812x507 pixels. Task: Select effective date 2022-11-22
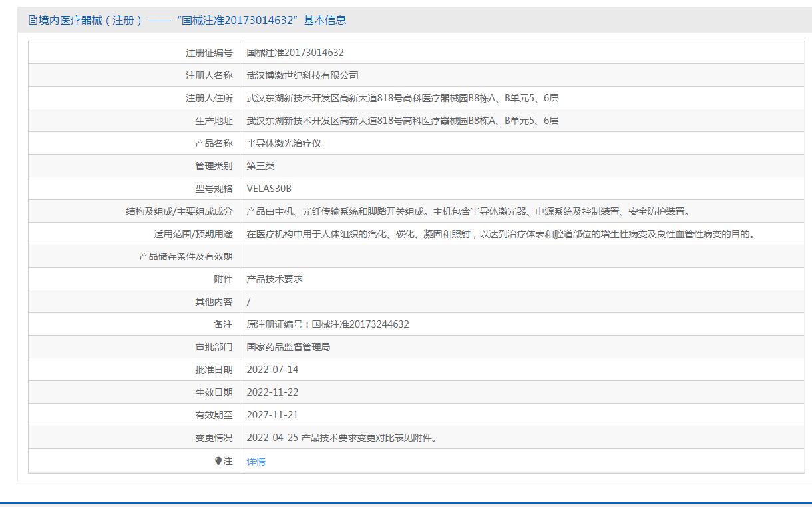(272, 392)
